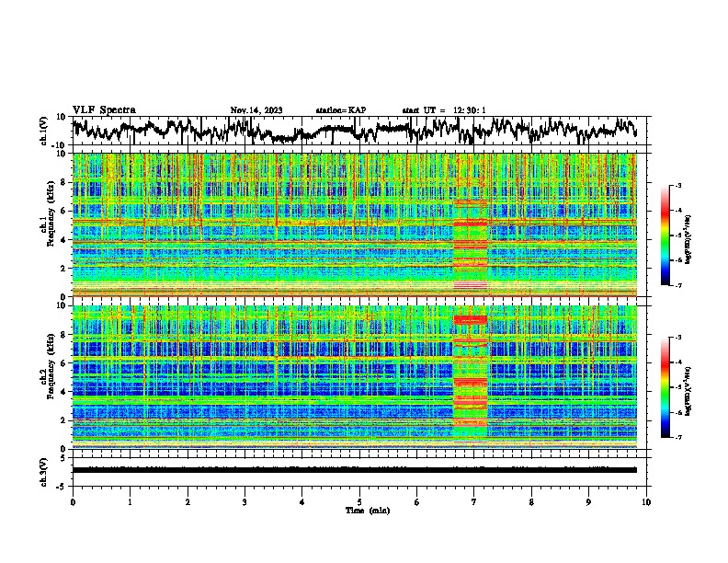Click the ch.1 Frequency (kHz) axis label
The image size is (728, 563).
[48, 214]
